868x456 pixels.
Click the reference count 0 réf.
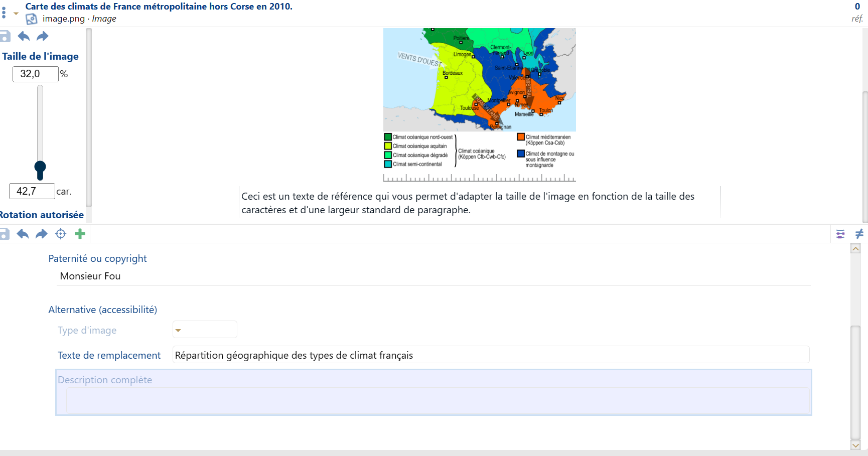tap(857, 13)
